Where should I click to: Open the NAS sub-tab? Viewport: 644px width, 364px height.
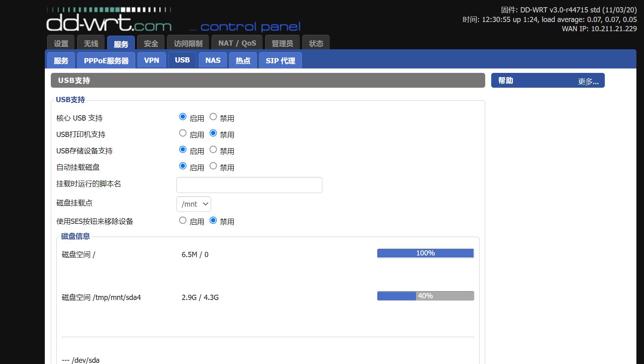click(x=213, y=60)
